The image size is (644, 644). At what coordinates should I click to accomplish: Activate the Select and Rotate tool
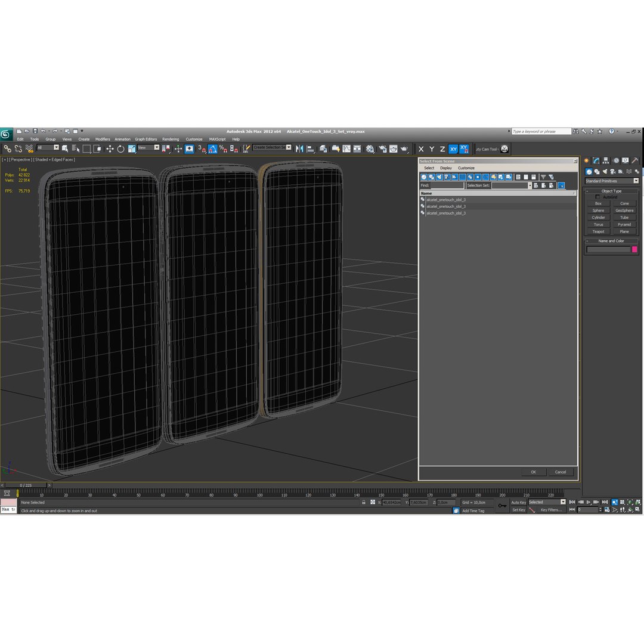120,148
